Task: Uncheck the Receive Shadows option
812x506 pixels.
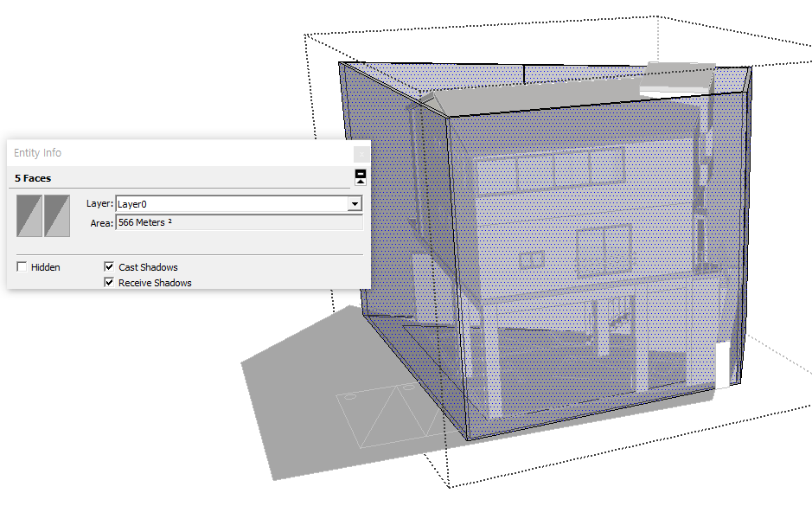Action: [x=109, y=282]
